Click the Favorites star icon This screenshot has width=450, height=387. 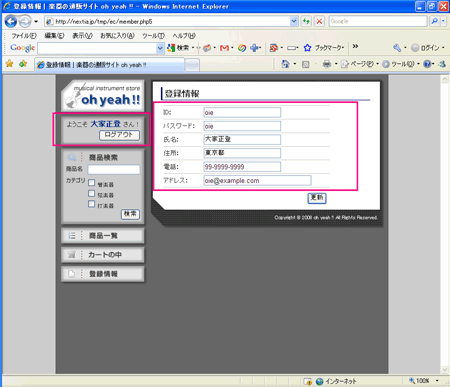[9, 63]
